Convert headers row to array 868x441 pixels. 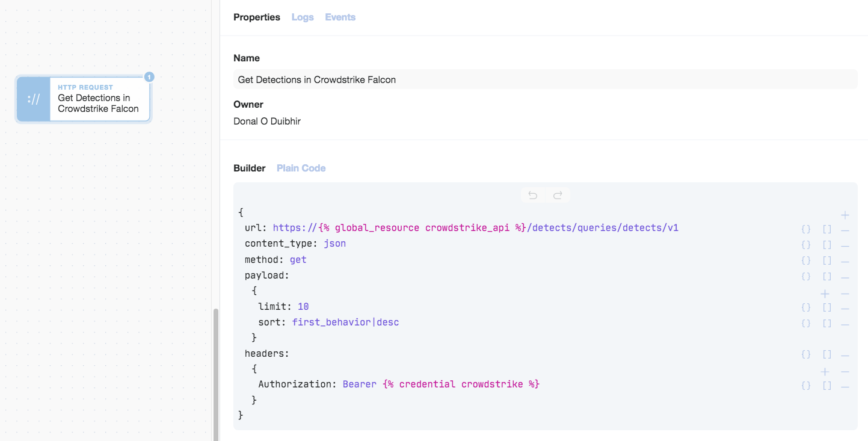[827, 354]
